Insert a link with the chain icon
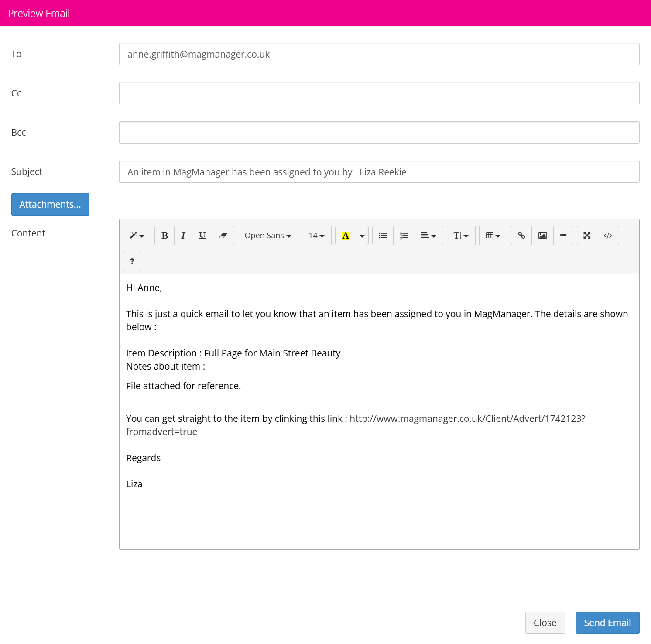Viewport: 651px width, 644px height. [521, 236]
